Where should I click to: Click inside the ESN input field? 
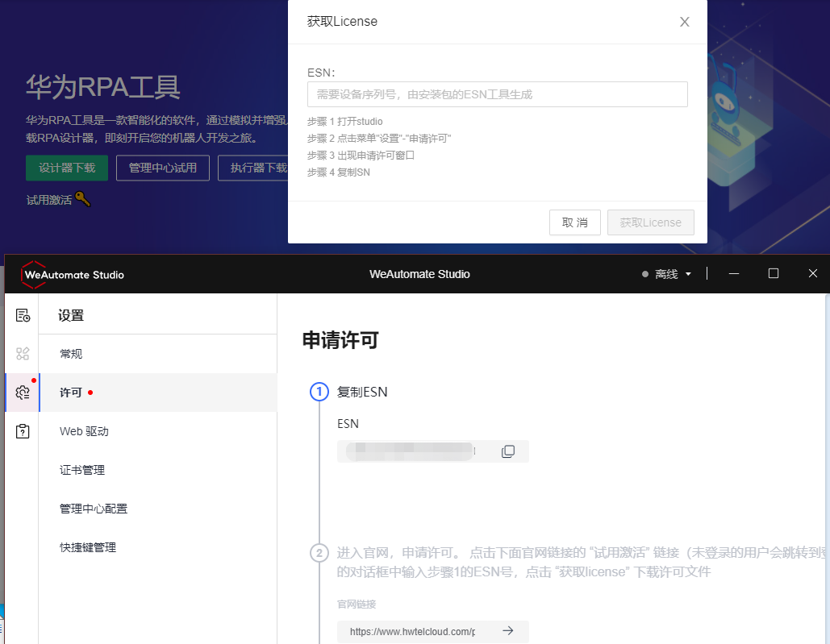point(496,94)
